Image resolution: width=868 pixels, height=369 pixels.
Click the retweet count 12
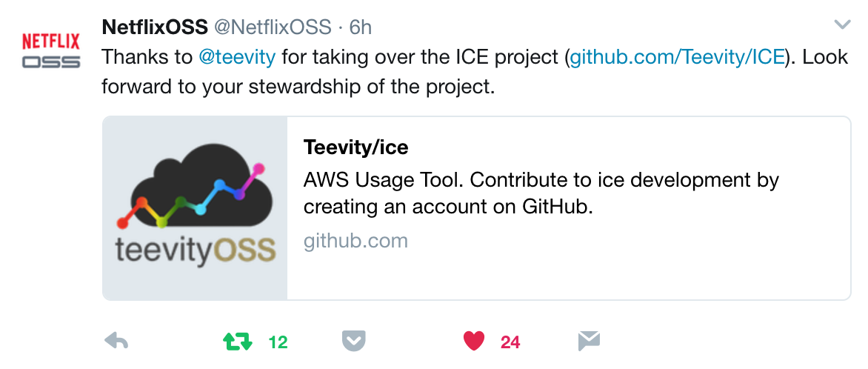click(278, 343)
